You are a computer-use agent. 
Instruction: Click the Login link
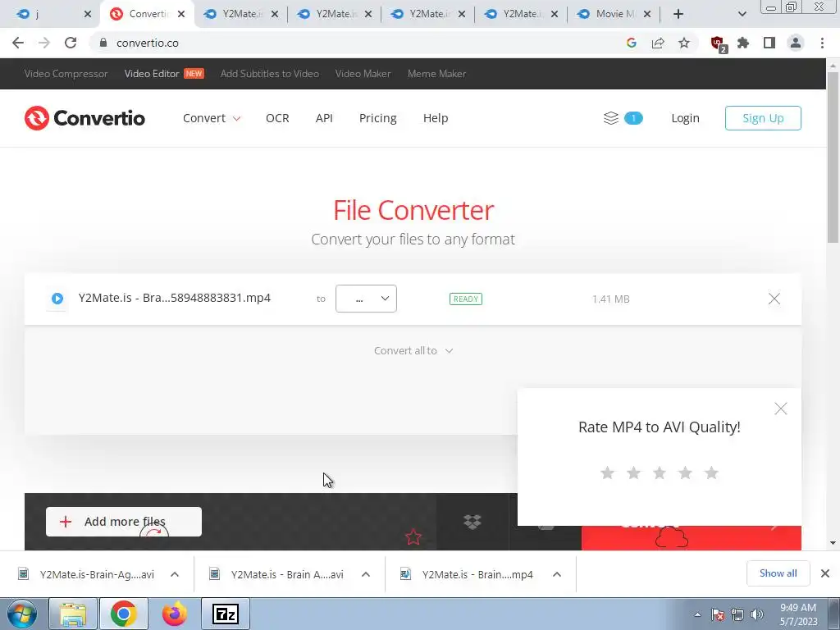point(685,118)
